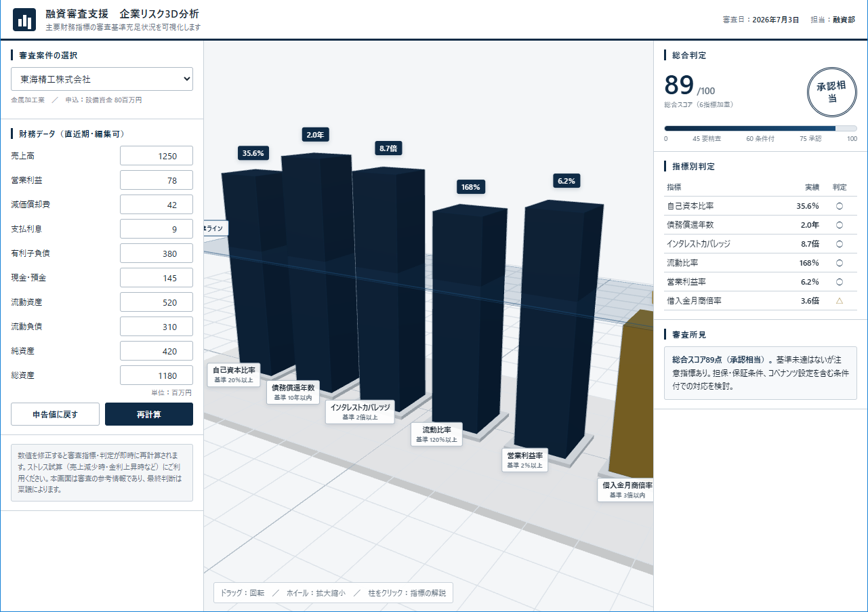The width and height of the screenshot is (868, 612).
Task: Click the 8.7倍 value tag above bar
Action: point(388,148)
